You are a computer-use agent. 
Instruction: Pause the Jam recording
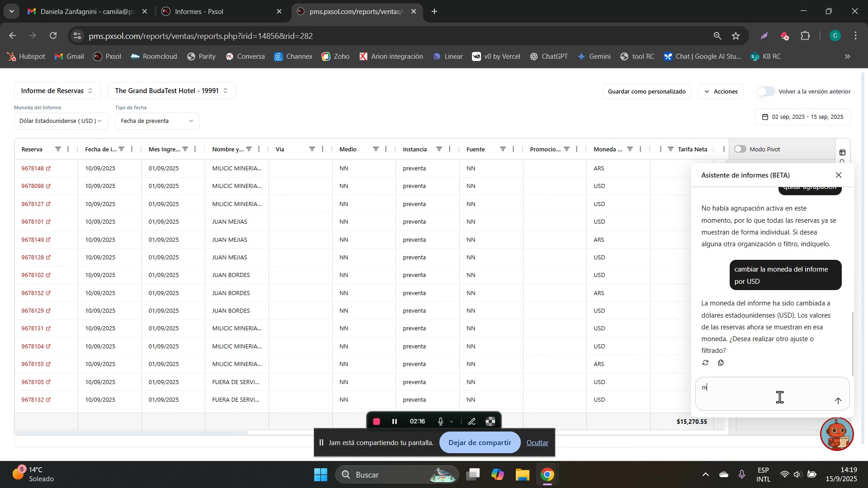pos(394,422)
